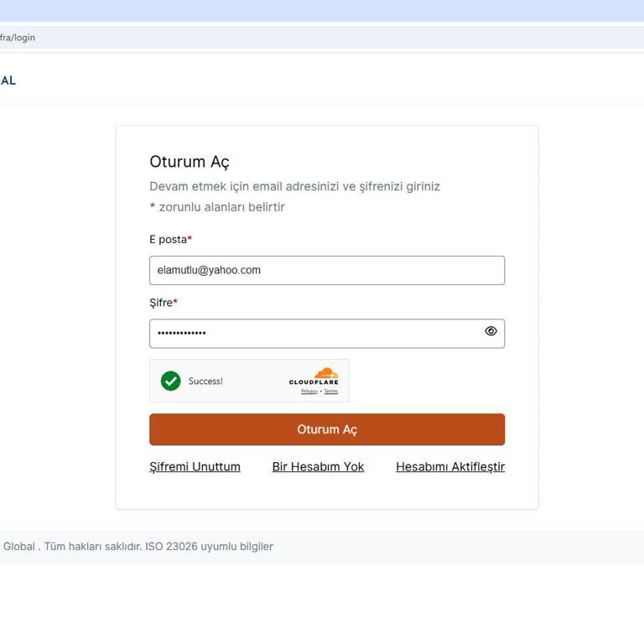Follow the Bir Hesabım Yok link
The image size is (644, 644).
318,467
